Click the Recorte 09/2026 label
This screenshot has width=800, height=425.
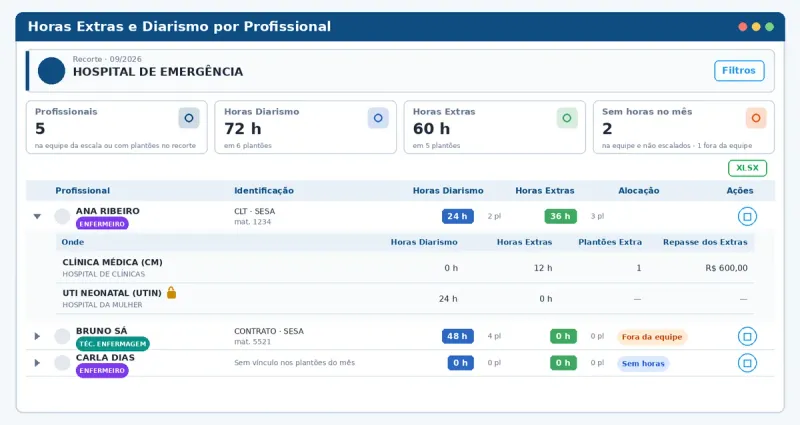107,59
